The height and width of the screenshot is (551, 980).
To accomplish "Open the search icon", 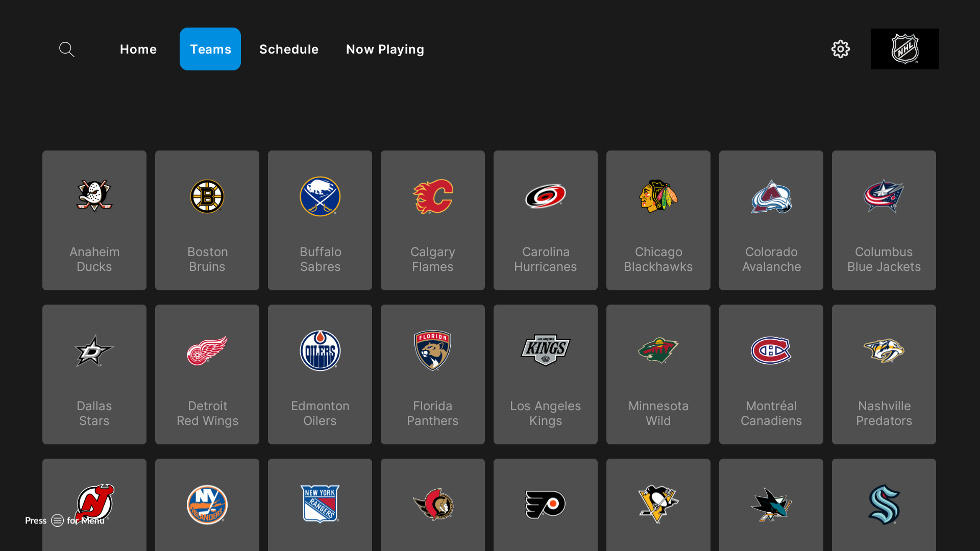I will pos(66,49).
